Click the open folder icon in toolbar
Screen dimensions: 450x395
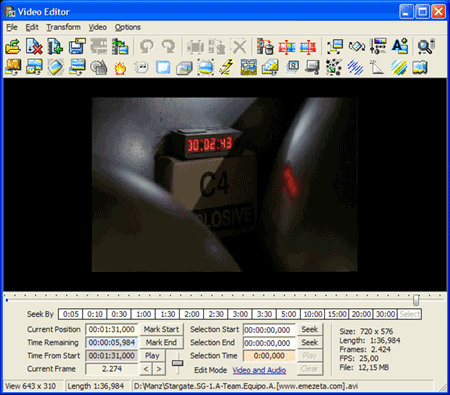point(13,46)
